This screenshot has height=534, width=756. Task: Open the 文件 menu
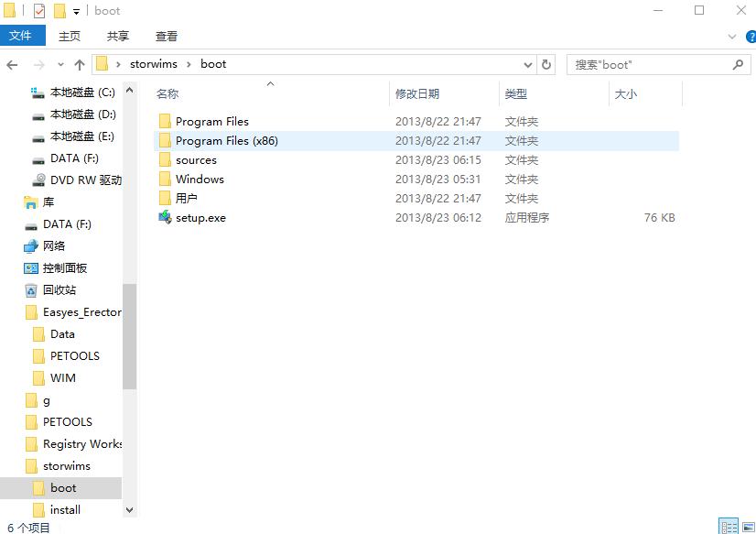23,36
